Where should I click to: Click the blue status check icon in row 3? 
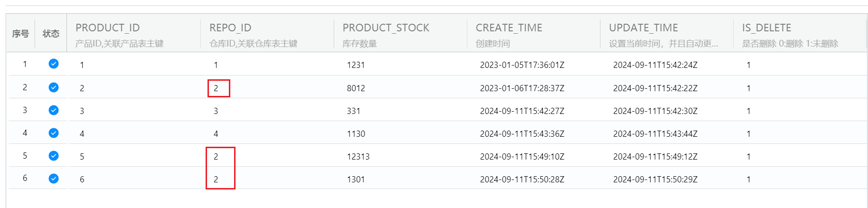click(54, 110)
